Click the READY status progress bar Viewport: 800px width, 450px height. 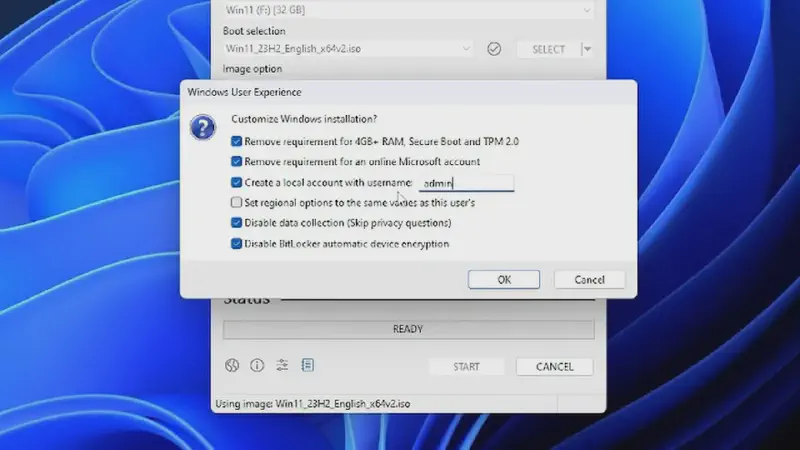[408, 329]
